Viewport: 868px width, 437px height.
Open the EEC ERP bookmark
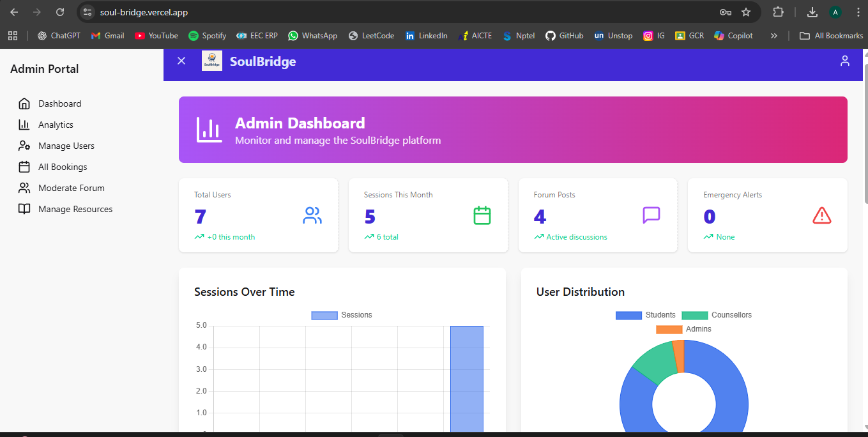coord(257,36)
